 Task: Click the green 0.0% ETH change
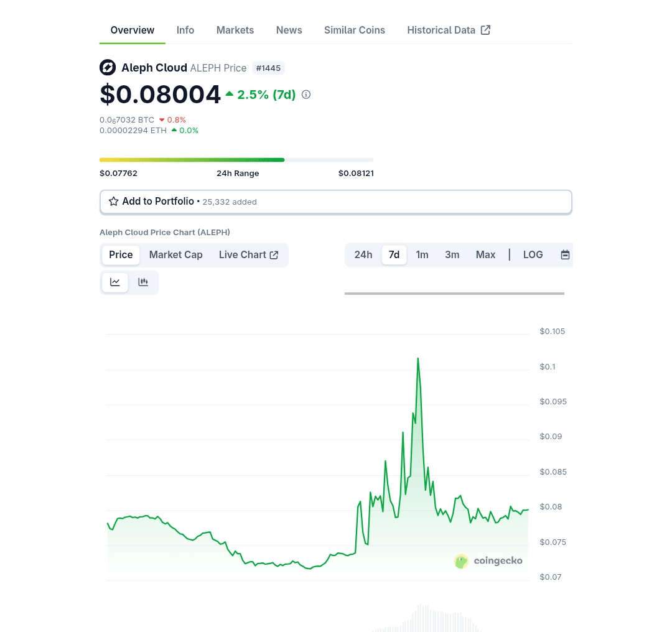pyautogui.click(x=185, y=130)
